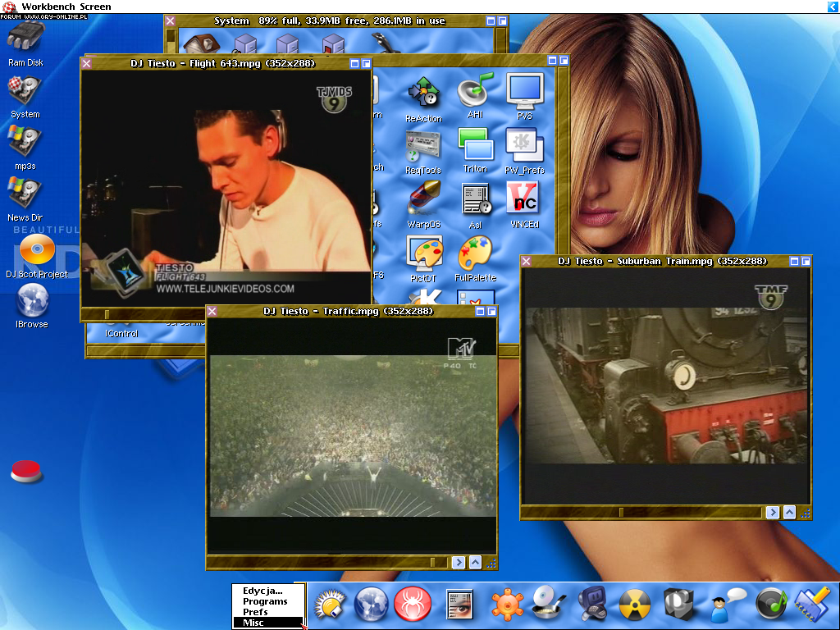Launch the blue globe dock icon
Viewport: 840px width, 630px height.
371,605
